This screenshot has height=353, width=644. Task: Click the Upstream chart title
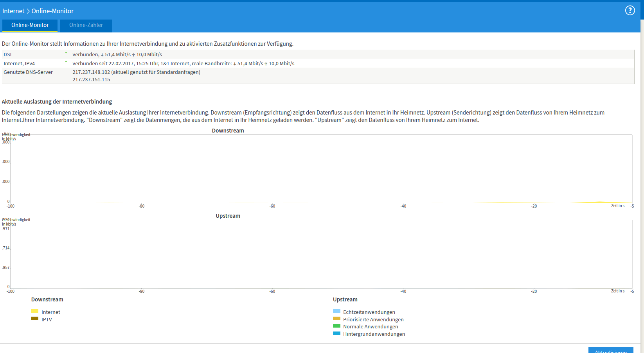click(x=228, y=216)
